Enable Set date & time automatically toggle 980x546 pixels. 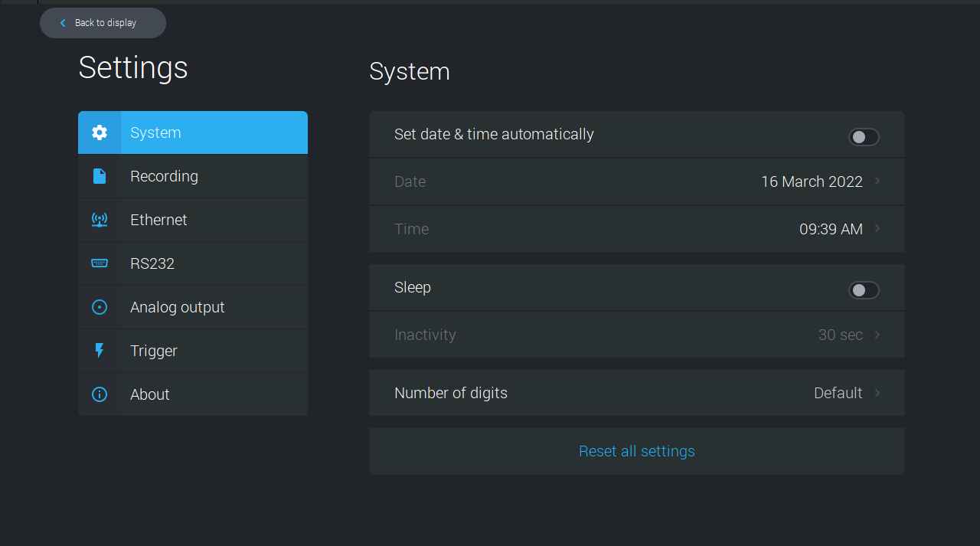tap(864, 137)
